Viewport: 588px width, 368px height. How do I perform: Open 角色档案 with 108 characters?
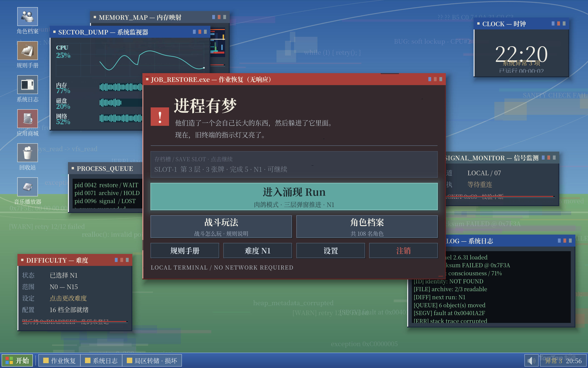(367, 227)
